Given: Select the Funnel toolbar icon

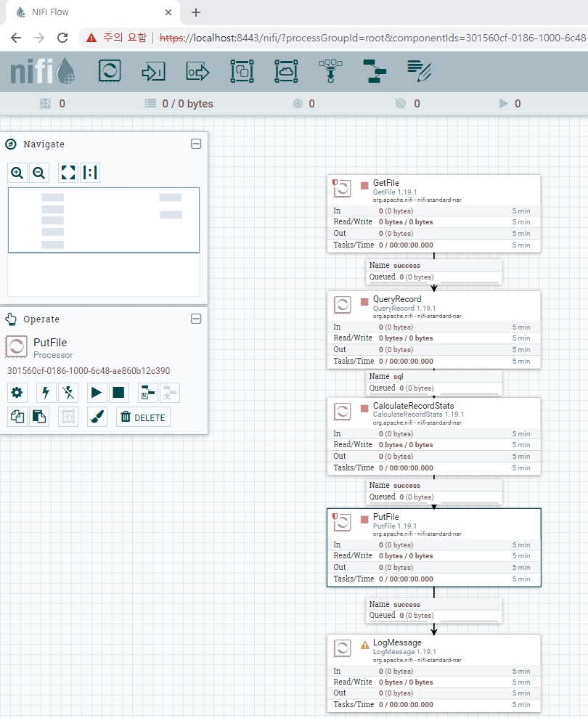Looking at the screenshot, I should 330,71.
